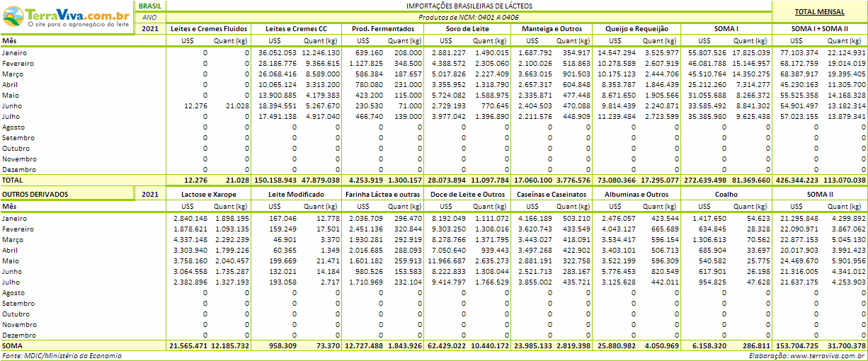
Task: Select value 5.724.082 under Soro de Leite
Action: pos(447,96)
